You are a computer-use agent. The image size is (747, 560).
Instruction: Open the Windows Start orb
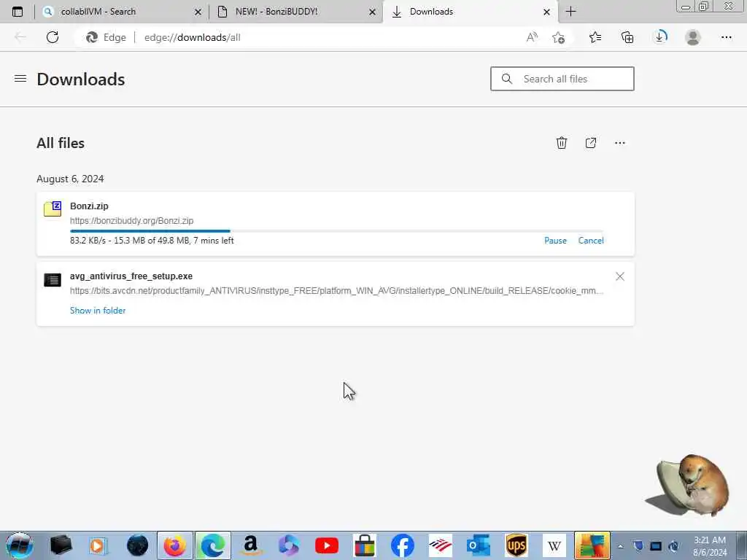point(20,545)
